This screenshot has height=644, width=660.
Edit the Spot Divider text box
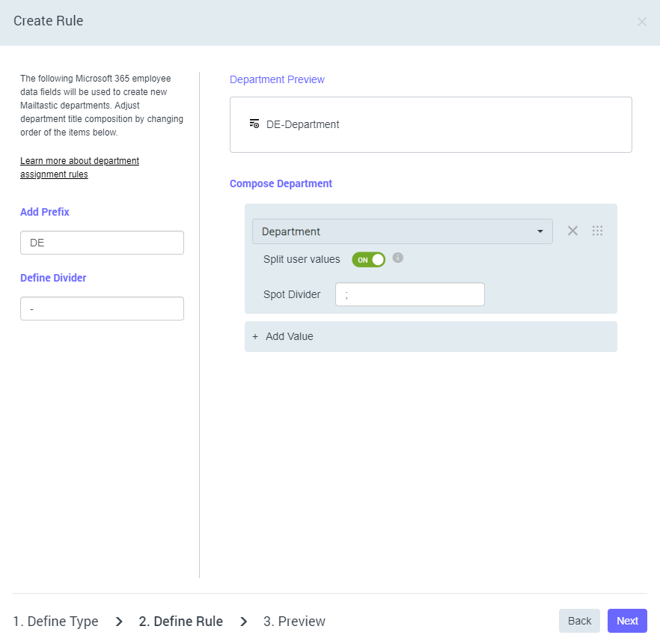[x=409, y=294]
